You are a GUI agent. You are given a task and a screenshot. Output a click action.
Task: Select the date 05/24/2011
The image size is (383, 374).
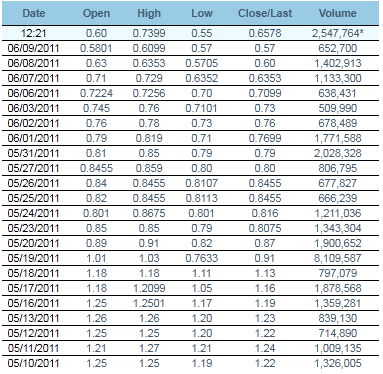[33, 213]
